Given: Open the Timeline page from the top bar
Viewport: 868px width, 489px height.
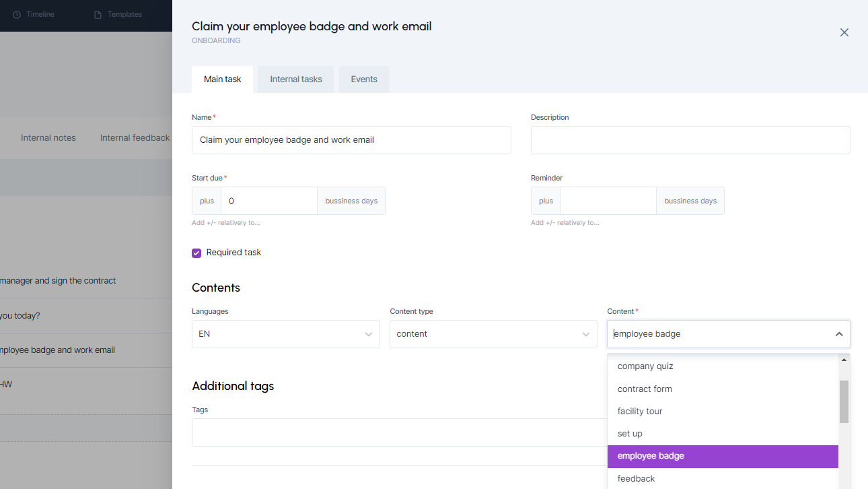Looking at the screenshot, I should (x=34, y=14).
